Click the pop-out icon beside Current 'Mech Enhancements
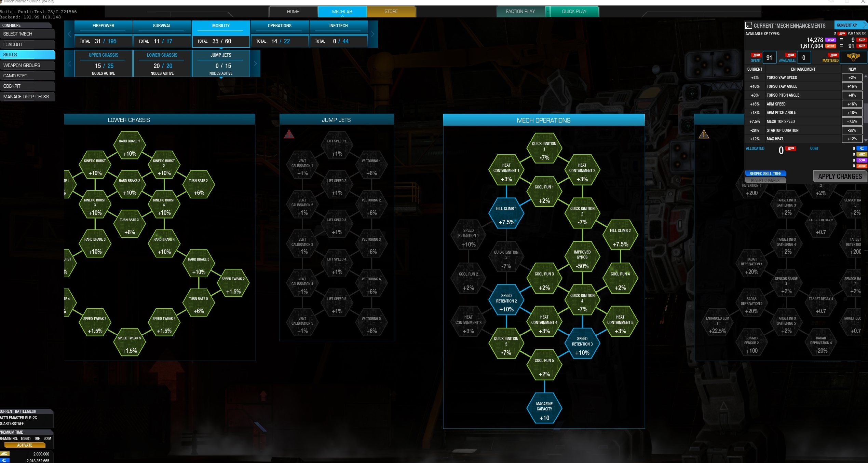Image resolution: width=868 pixels, height=463 pixels. point(748,25)
